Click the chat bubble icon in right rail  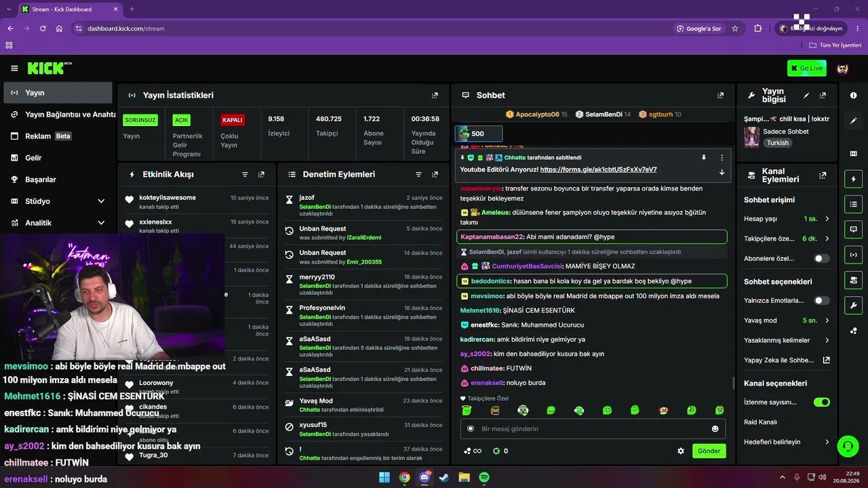point(853,230)
